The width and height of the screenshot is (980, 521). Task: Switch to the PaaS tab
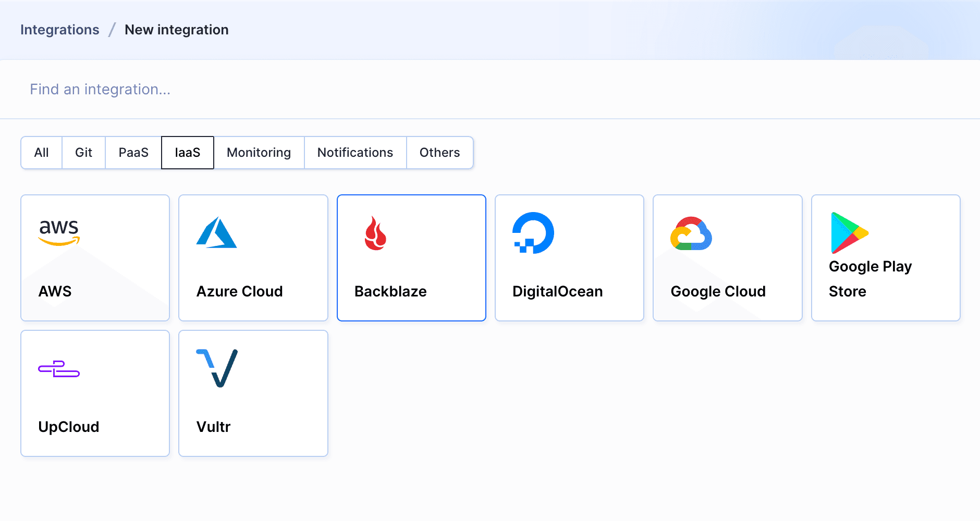[133, 153]
